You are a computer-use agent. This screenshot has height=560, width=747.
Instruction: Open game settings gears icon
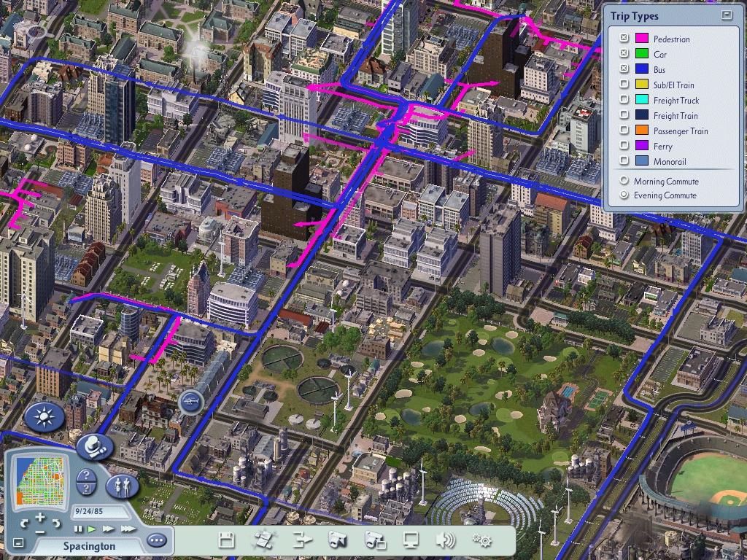tap(481, 540)
